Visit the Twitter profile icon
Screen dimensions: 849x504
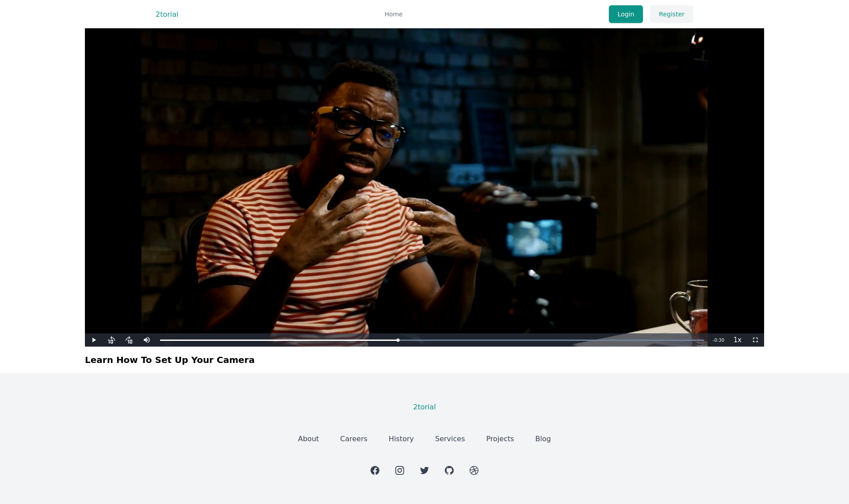click(424, 470)
